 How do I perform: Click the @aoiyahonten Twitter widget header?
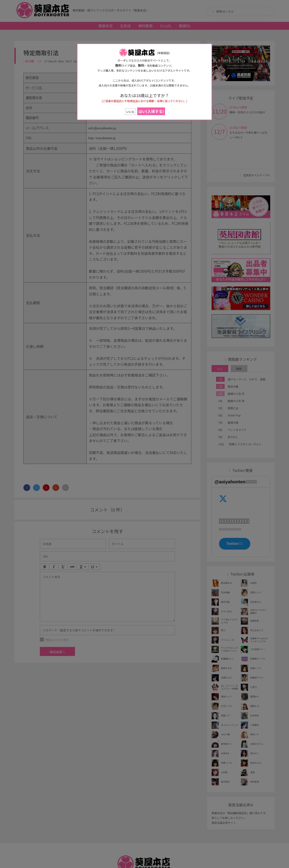[x=235, y=482]
